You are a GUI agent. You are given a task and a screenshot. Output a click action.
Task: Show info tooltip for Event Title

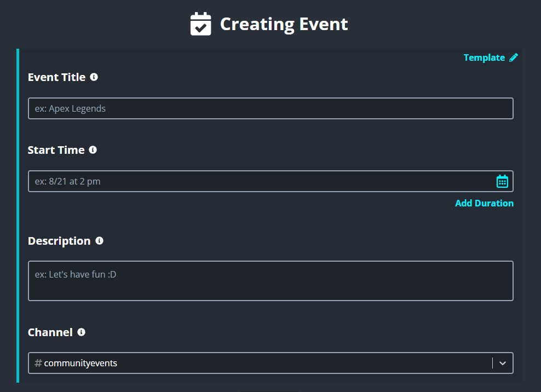pos(94,77)
